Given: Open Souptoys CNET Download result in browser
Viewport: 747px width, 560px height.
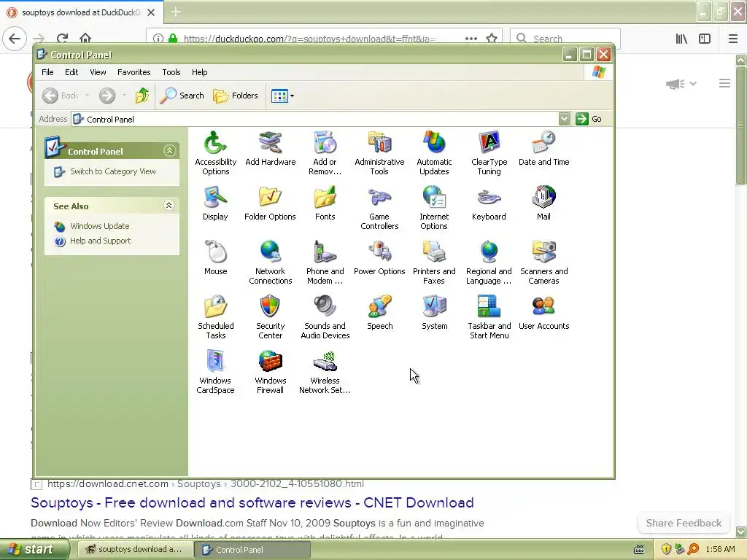Looking at the screenshot, I should point(252,502).
